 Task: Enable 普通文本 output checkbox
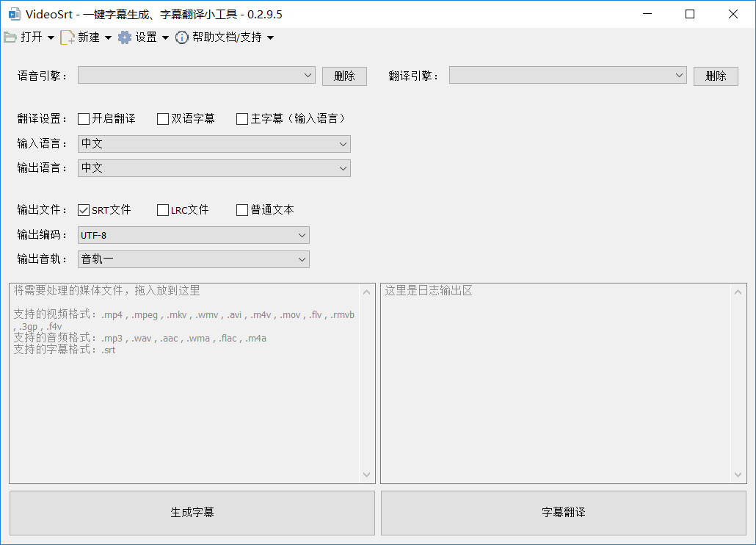pos(242,210)
